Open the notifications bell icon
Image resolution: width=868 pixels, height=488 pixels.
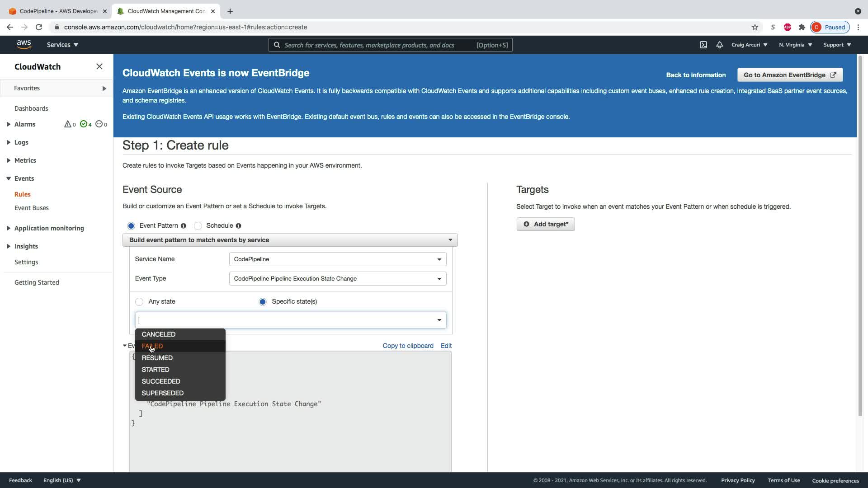click(x=719, y=45)
